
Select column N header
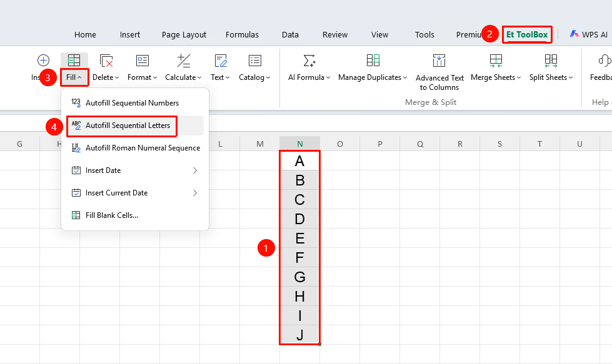(300, 144)
